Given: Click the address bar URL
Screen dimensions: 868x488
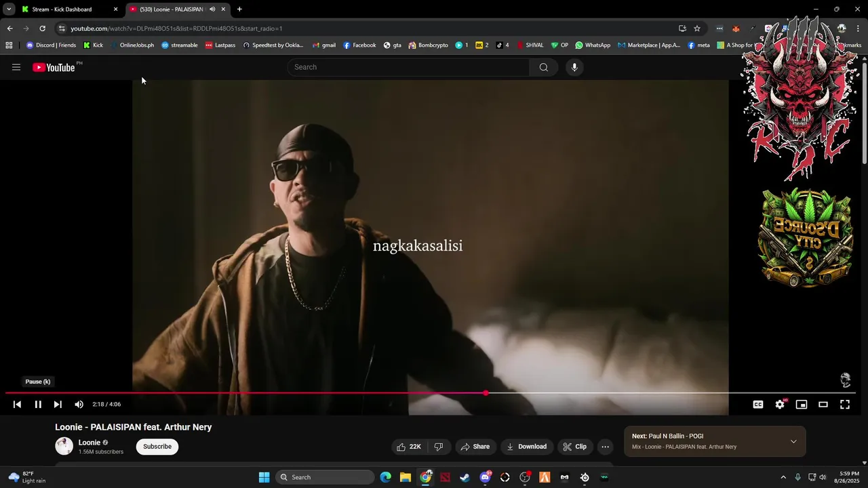Looking at the screenshot, I should point(176,28).
